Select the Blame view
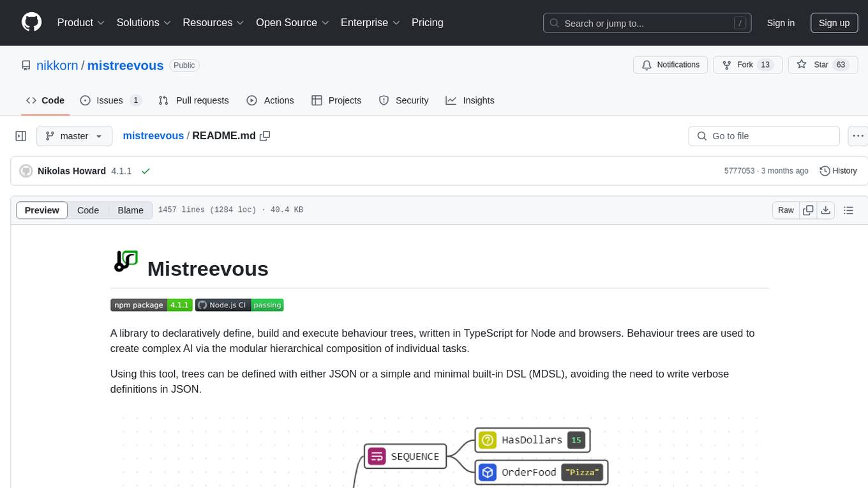Viewport: 868px width, 488px height. tap(130, 210)
